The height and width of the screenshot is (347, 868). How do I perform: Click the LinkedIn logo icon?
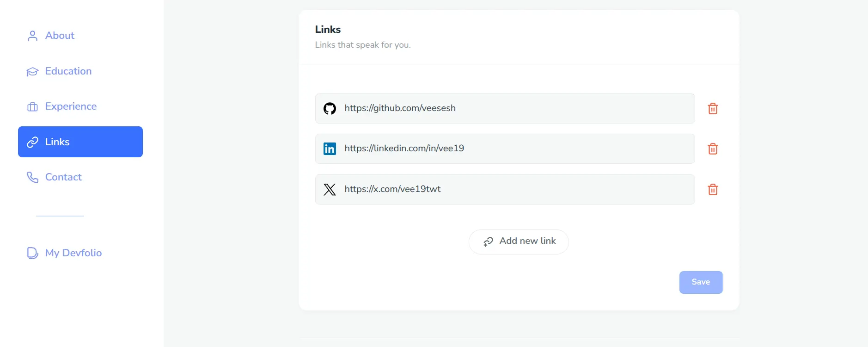point(330,149)
